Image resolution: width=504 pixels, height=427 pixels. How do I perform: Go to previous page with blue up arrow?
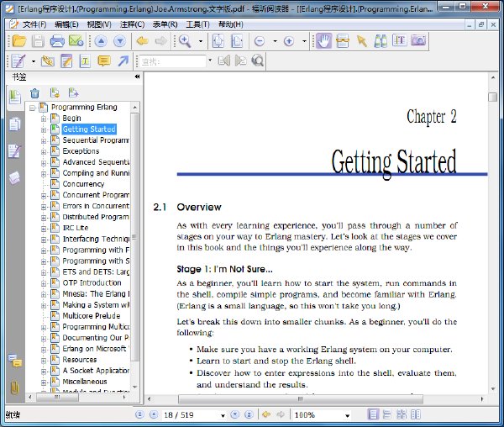(x=101, y=41)
